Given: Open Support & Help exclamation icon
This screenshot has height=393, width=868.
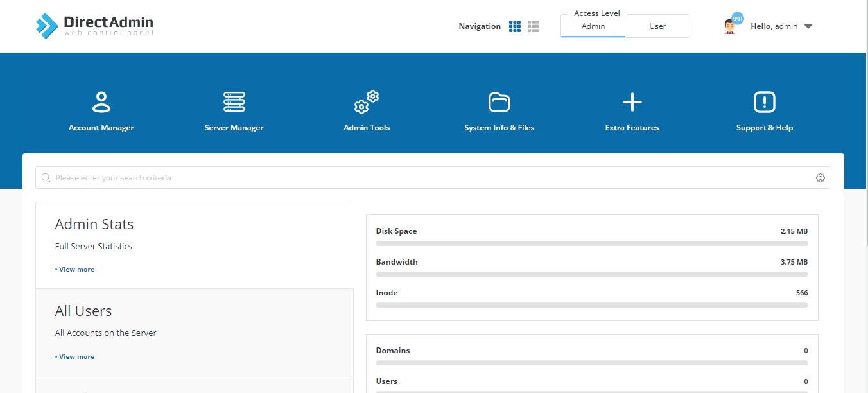Looking at the screenshot, I should click(765, 102).
